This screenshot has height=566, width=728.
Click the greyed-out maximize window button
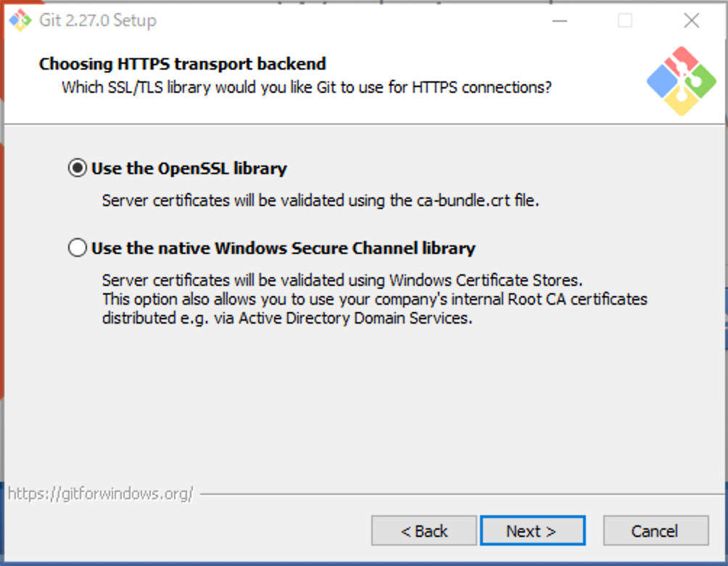click(625, 20)
